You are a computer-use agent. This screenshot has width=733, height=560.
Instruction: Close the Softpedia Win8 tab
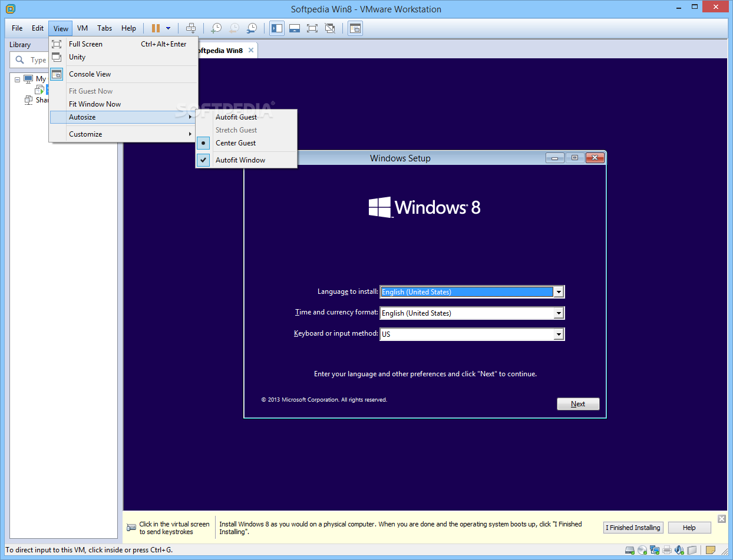click(251, 51)
